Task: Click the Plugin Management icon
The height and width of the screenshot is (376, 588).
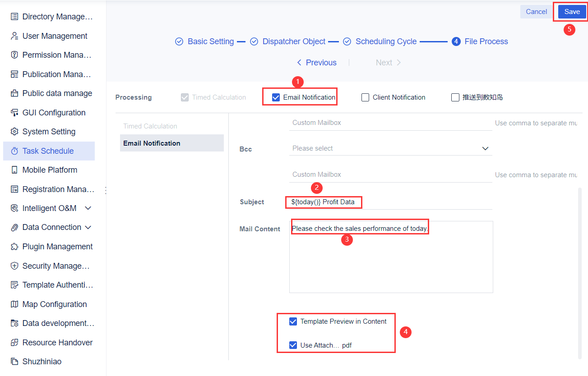Action: [14, 246]
